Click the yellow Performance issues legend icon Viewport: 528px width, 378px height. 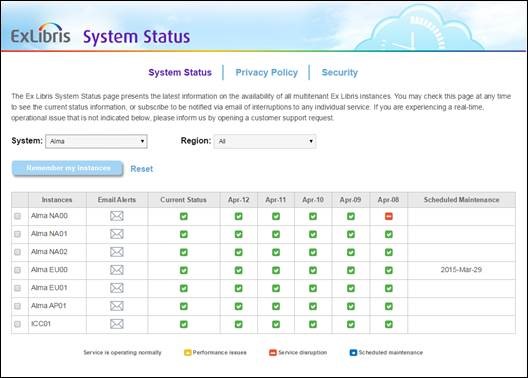pyautogui.click(x=188, y=352)
